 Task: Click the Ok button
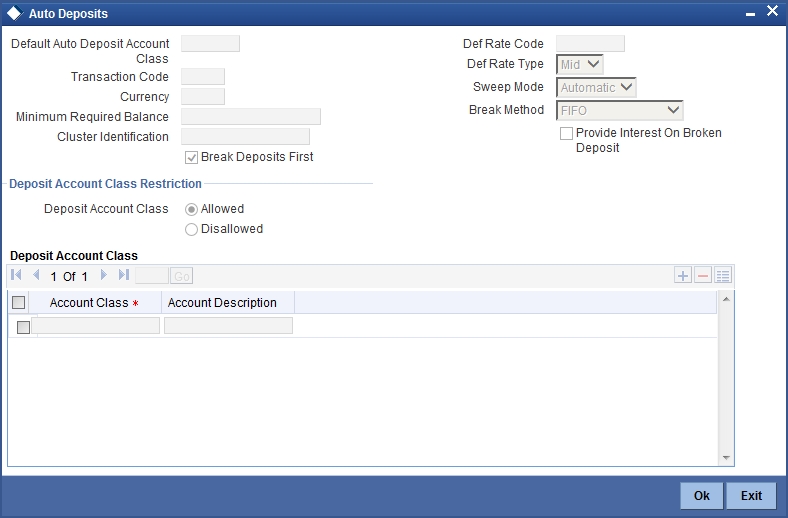coord(702,495)
